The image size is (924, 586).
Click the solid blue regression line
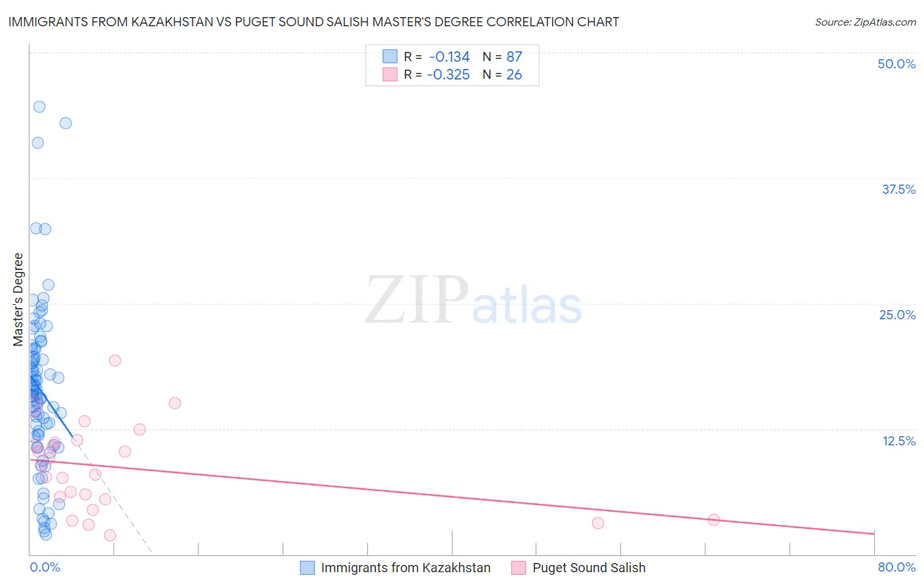[x=51, y=406]
